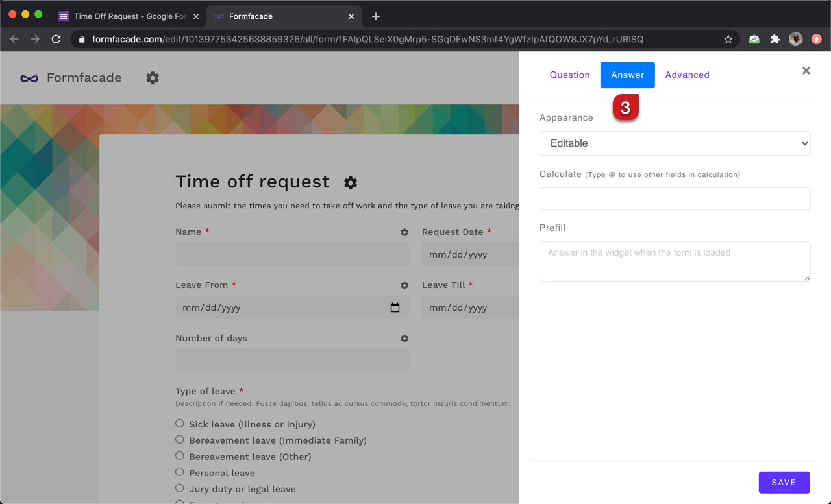Open the Appearance dropdown showing Editable
The height and width of the screenshot is (504, 831).
675,143
